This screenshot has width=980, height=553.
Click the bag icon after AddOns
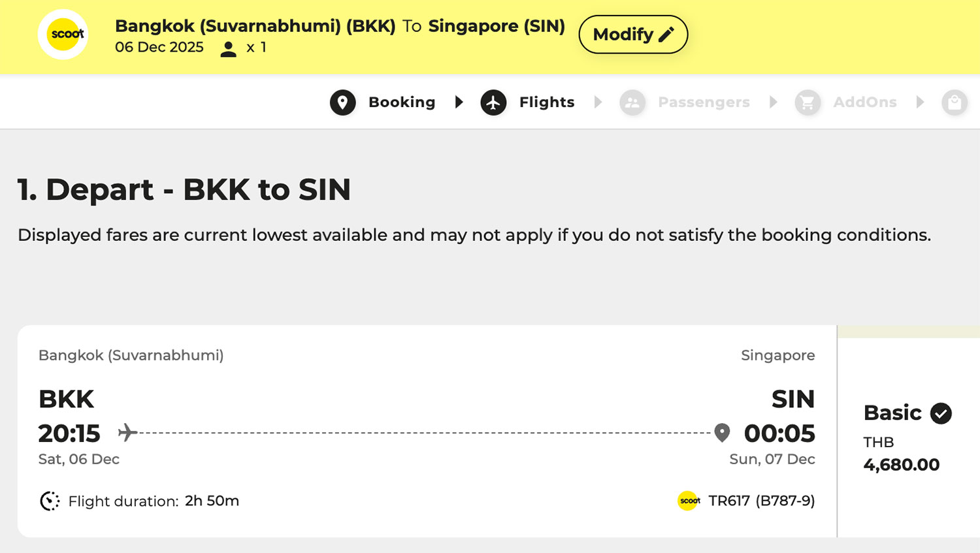click(x=954, y=103)
